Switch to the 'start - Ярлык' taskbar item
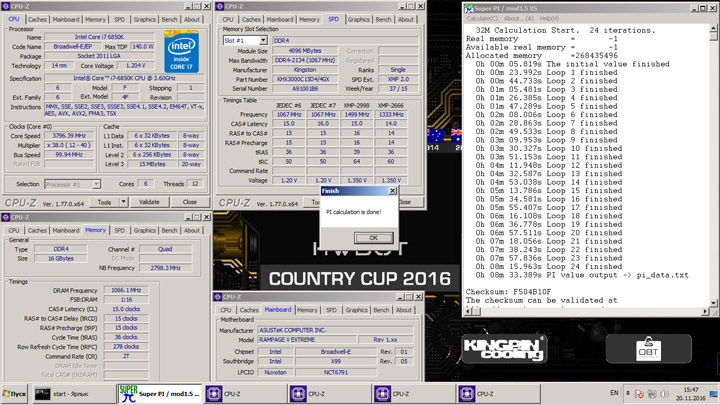Image resolution: width=720 pixels, height=405 pixels. tap(73, 394)
